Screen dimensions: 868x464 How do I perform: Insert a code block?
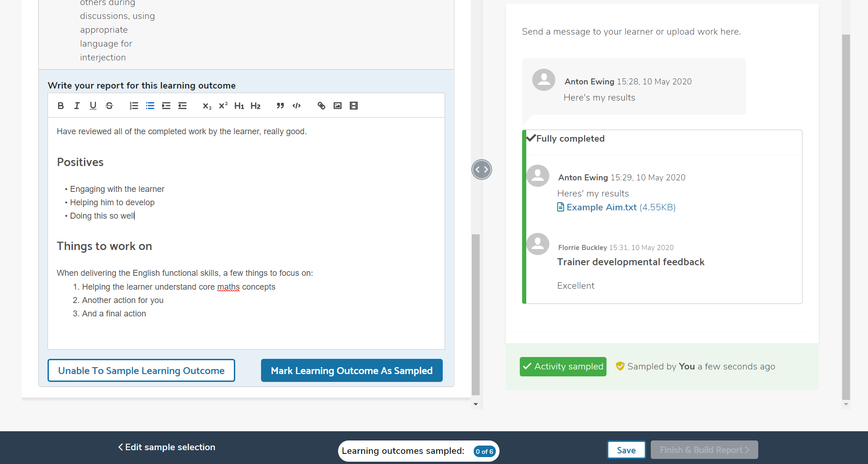coord(297,106)
